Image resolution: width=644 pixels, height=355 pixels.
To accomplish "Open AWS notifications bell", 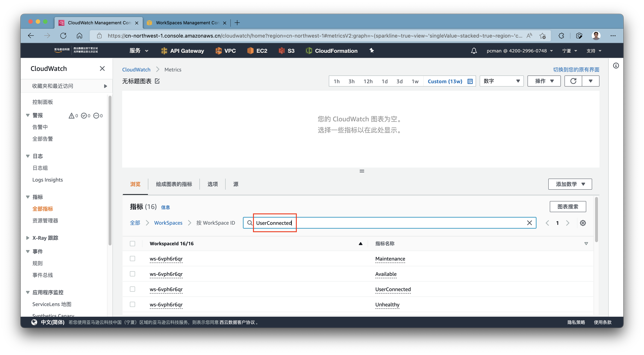I will (474, 51).
